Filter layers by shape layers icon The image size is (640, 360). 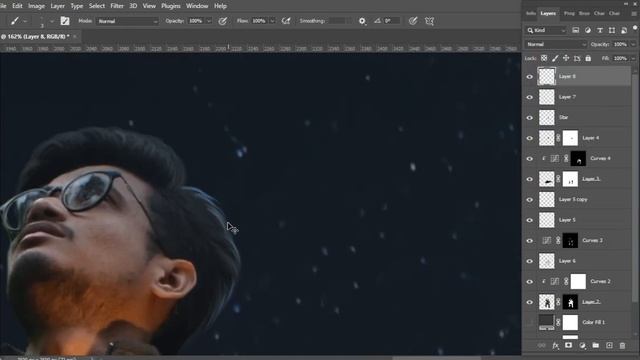tap(612, 30)
